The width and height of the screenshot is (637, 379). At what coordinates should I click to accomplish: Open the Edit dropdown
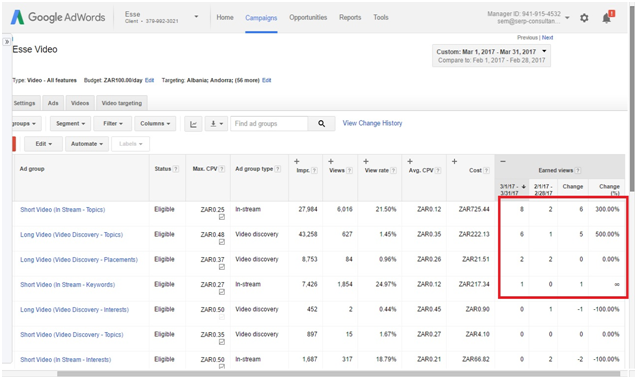coord(43,144)
